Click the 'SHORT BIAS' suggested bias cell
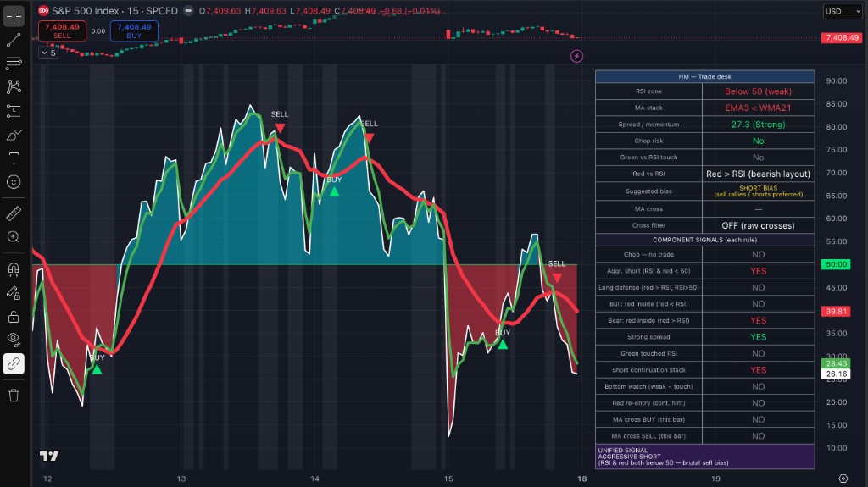This screenshot has height=487, width=868. click(x=758, y=191)
